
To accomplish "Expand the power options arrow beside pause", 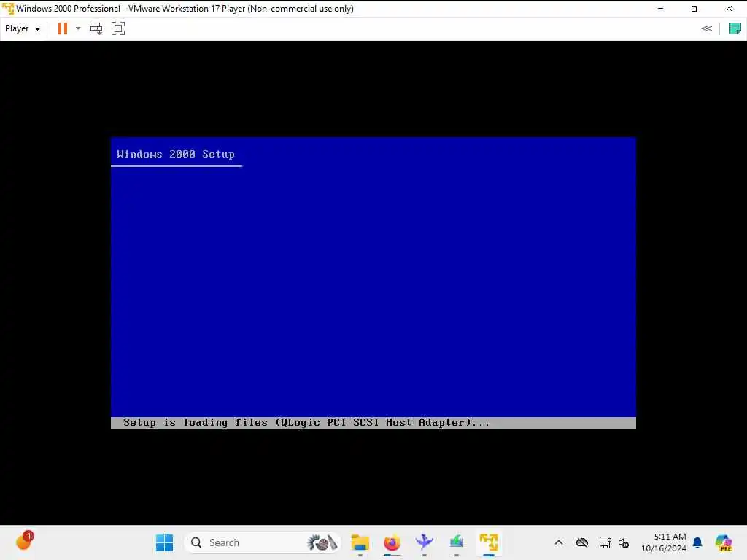I will [x=78, y=28].
